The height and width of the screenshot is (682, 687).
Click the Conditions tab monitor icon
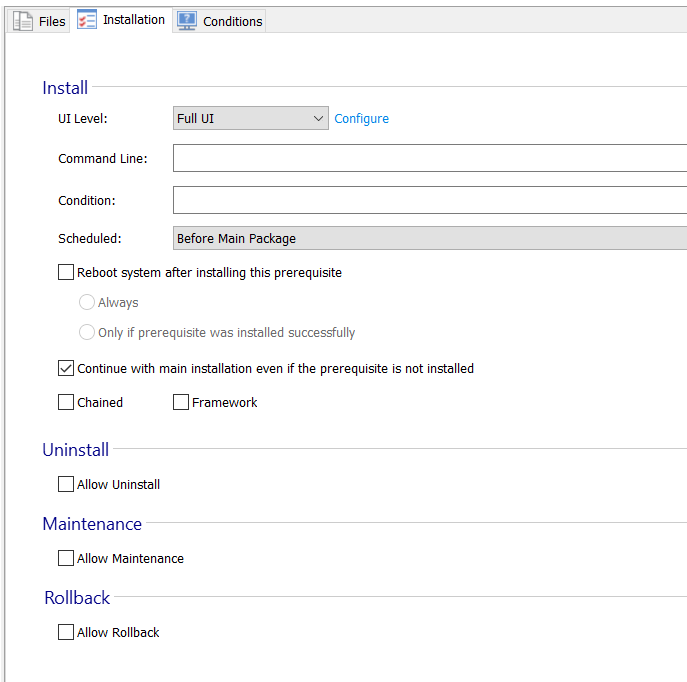pos(187,21)
